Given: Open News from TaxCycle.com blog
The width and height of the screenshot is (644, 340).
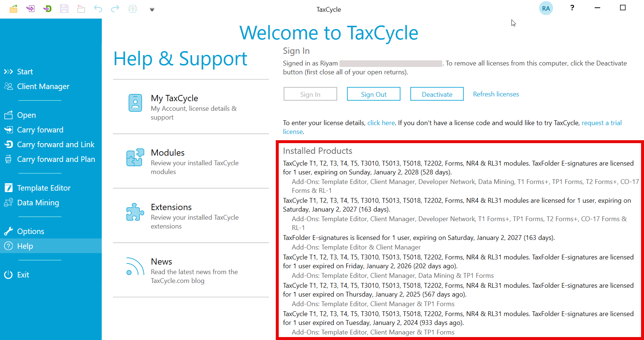Looking at the screenshot, I should coord(191,270).
